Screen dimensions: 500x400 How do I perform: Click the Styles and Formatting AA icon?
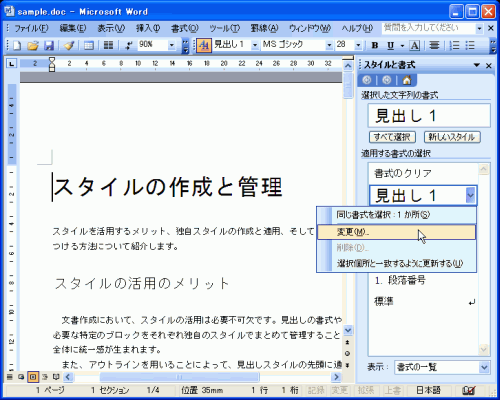[204, 45]
